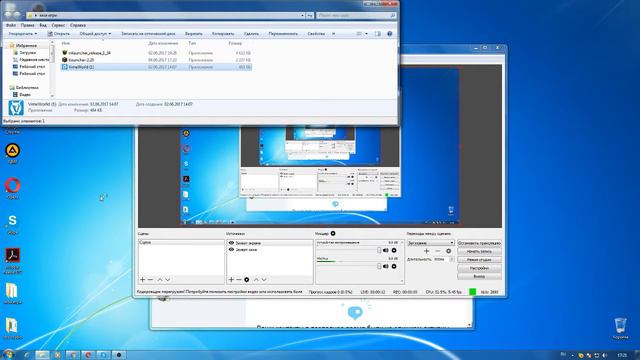
Task: Click Режим студии button in OBS
Action: [x=479, y=260]
